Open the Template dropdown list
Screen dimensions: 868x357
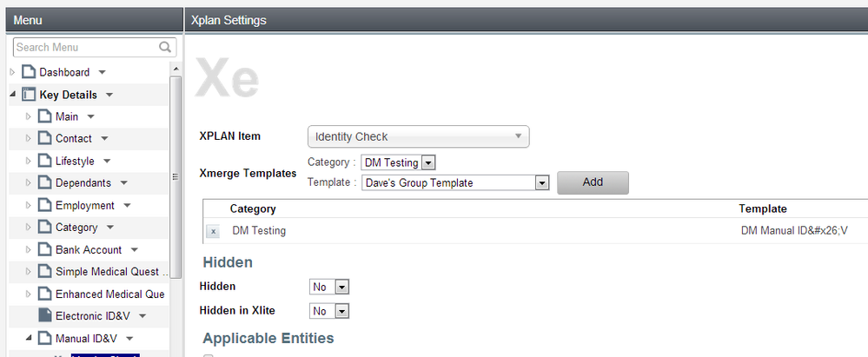pos(542,183)
